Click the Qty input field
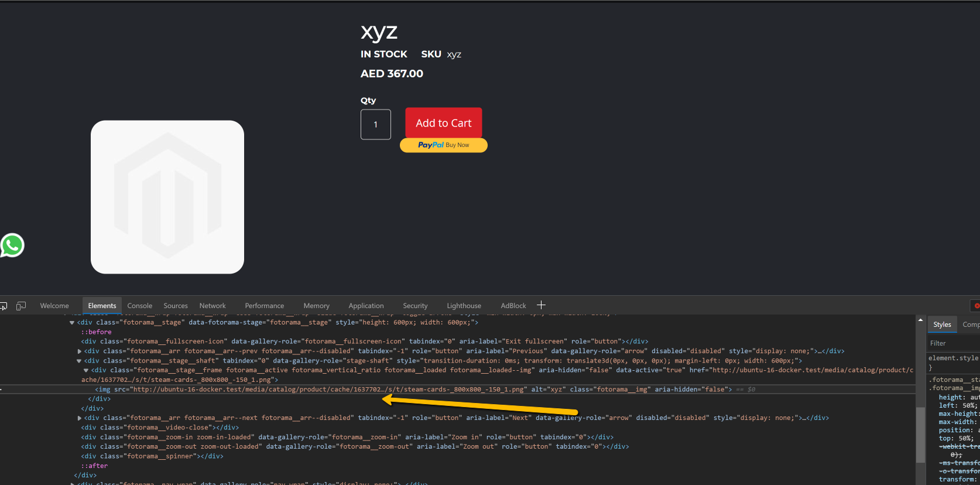Screen dimensions: 980x485 [375, 125]
